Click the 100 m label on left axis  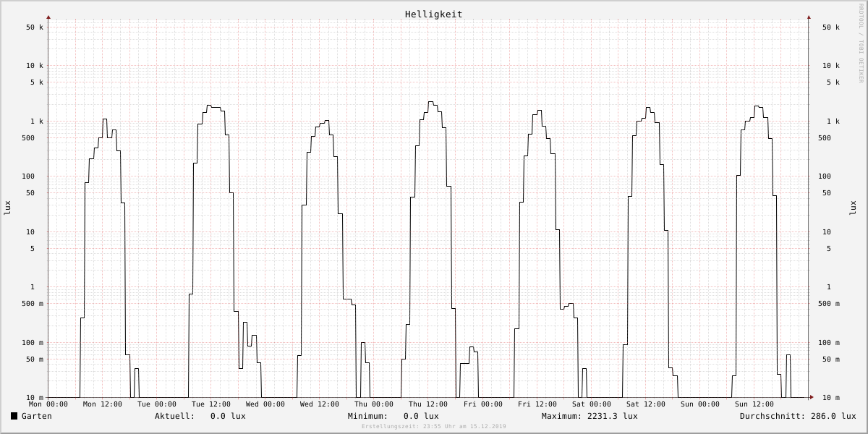[33, 343]
